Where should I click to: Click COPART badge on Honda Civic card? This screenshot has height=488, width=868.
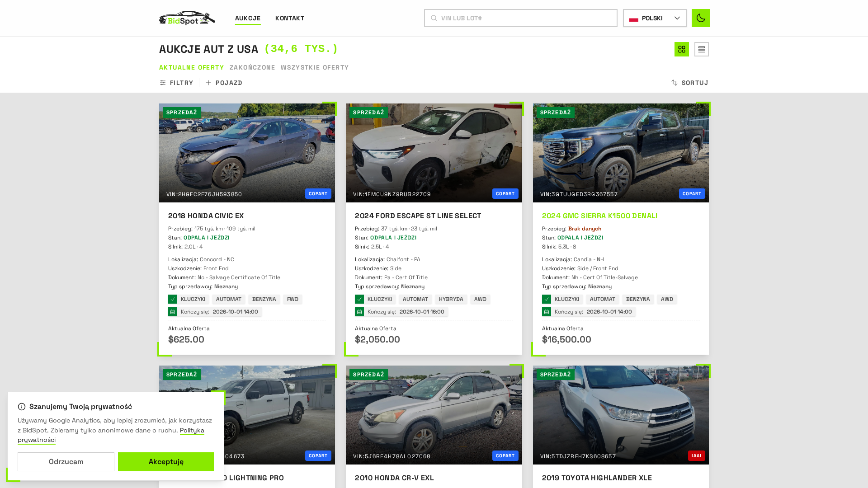[x=318, y=194]
